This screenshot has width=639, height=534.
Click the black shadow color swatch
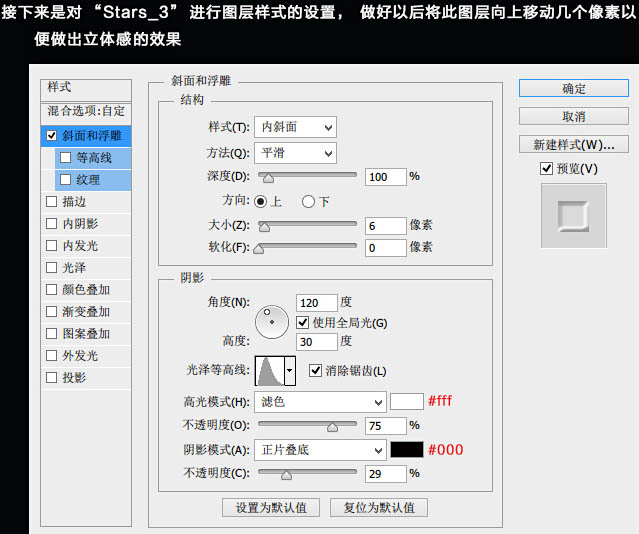(x=407, y=450)
